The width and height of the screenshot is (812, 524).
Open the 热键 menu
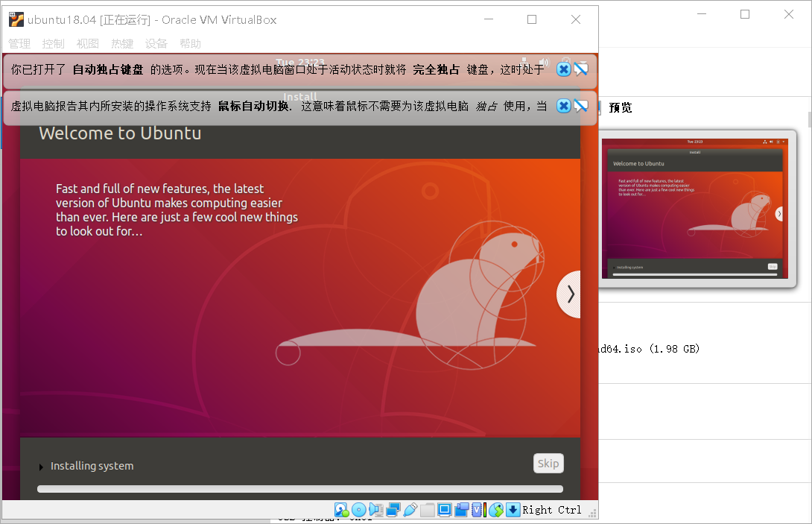(122, 43)
